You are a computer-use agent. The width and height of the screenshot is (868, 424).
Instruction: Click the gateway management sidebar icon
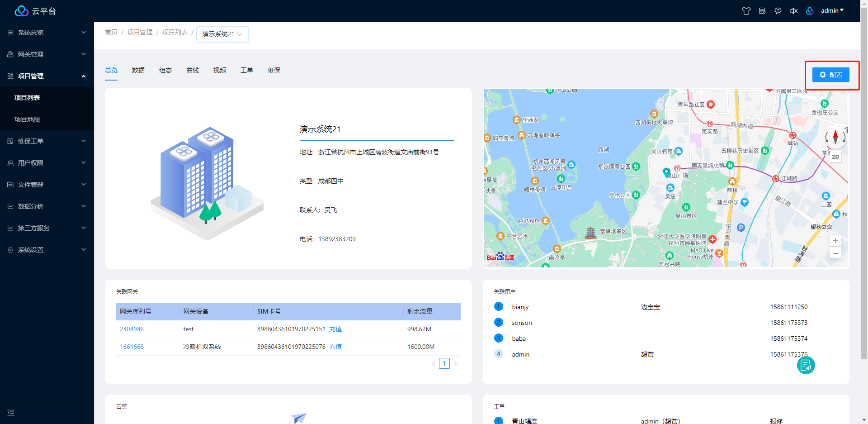10,54
